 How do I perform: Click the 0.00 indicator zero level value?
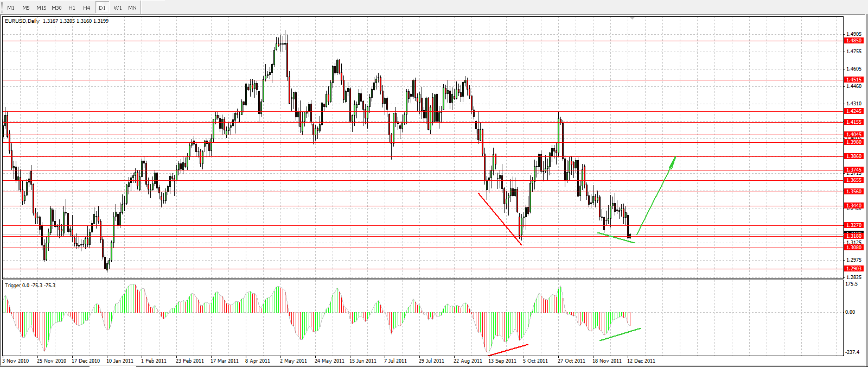coord(851,312)
